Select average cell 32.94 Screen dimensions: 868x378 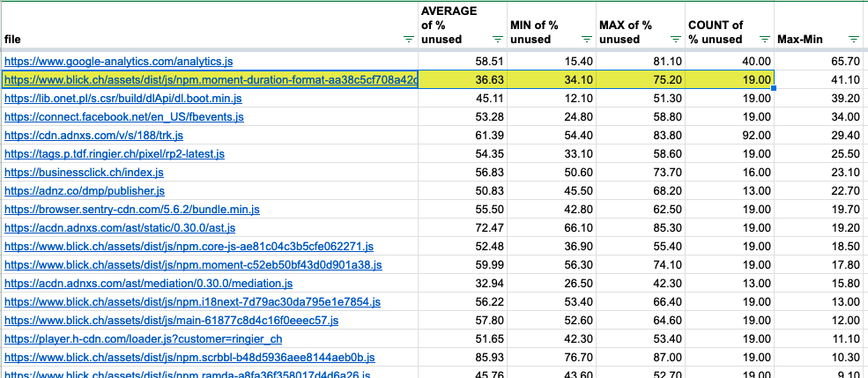click(463, 284)
